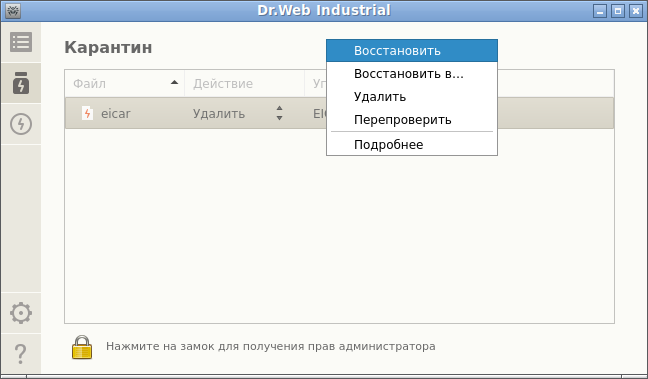This screenshot has width=648, height=379.
Task: Click the text Нажмите на замок для получения прав администратора
Action: (x=271, y=346)
